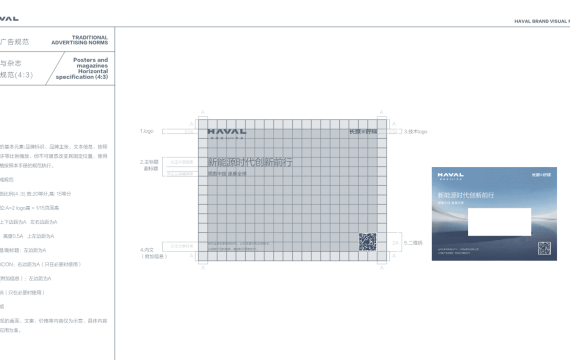Screen dimensions: 570x360
Task: Click the partial HAVAL logo in the page header
Action: pos(9,19)
